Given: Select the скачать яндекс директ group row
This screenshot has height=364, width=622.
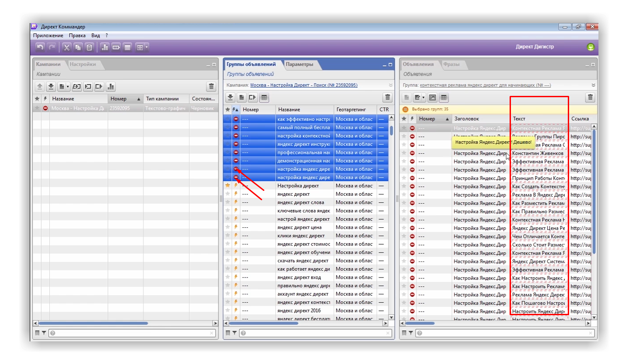Looking at the screenshot, I should click(x=306, y=261).
